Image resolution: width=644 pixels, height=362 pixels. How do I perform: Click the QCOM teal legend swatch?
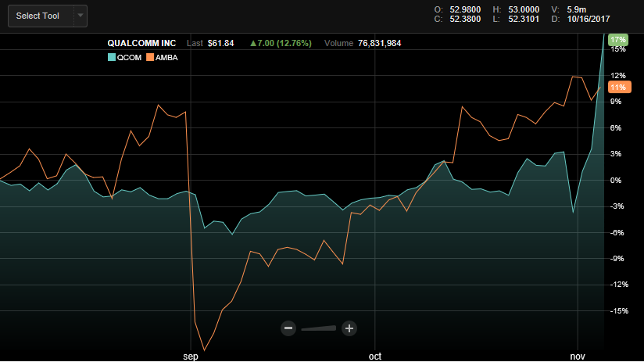tap(111, 58)
